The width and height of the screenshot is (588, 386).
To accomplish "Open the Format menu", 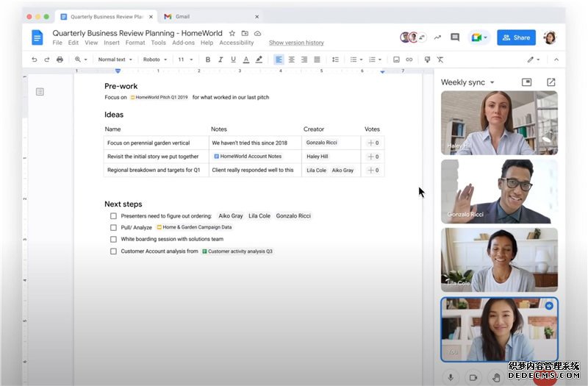I will coord(135,43).
